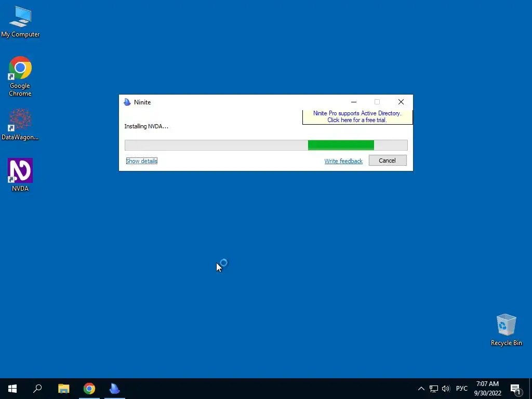Viewport: 532px width, 399px height.
Task: Open My Computer desktop icon
Action: pos(20,21)
